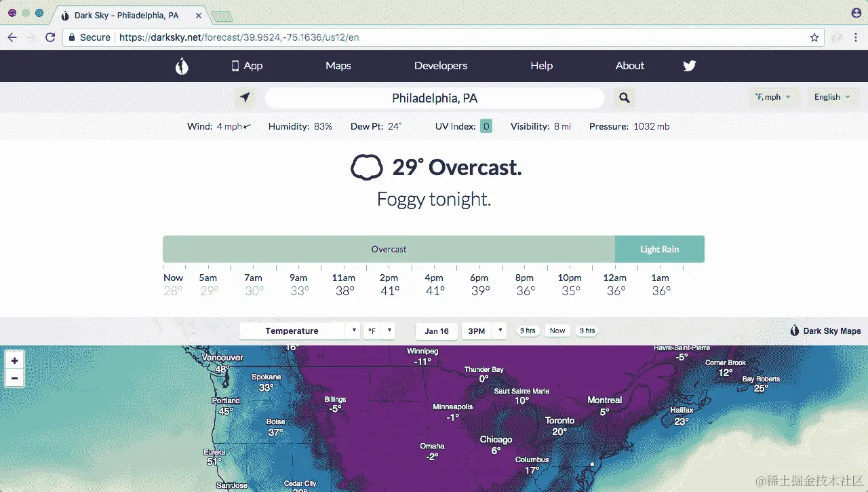
Task: Click the Pressure: 1032 mb reading
Action: click(629, 126)
